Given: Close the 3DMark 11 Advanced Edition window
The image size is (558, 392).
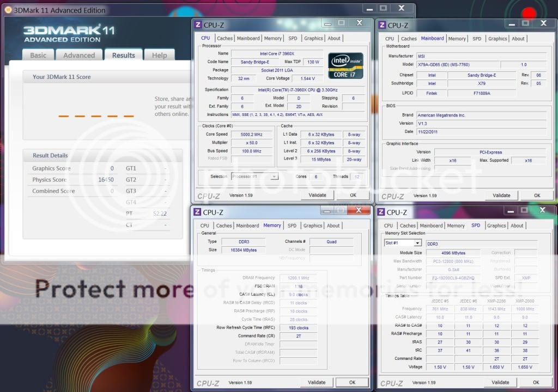Looking at the screenshot, I should pyautogui.click(x=402, y=8).
